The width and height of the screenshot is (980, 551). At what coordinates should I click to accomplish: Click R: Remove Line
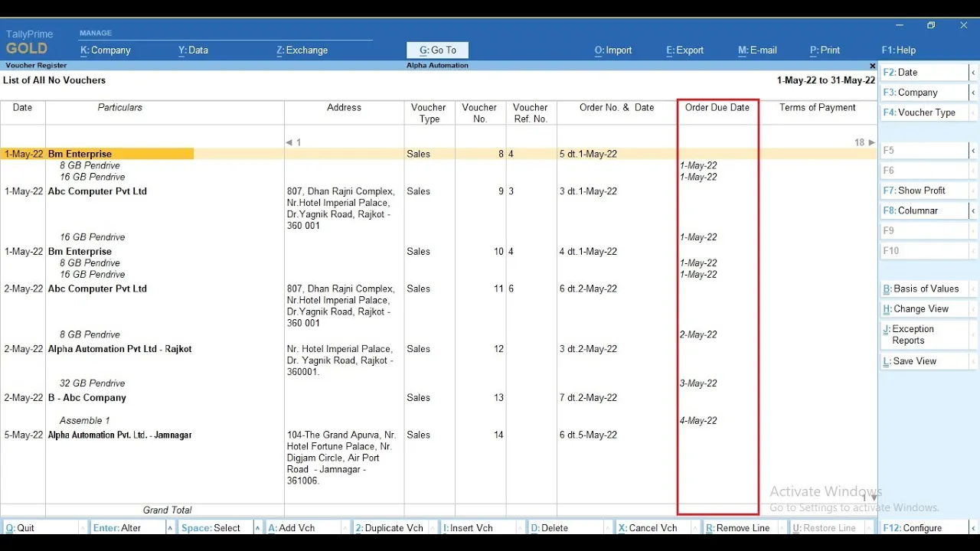click(x=740, y=528)
